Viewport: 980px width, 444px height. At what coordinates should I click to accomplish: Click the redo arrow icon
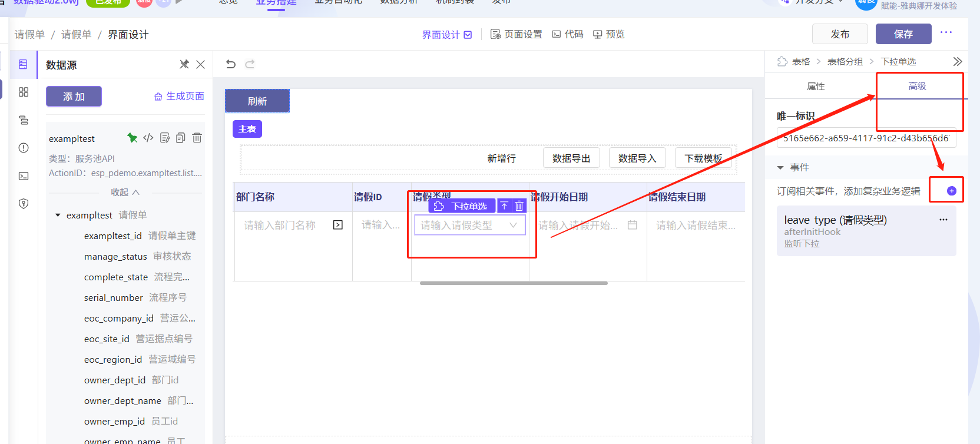250,64
